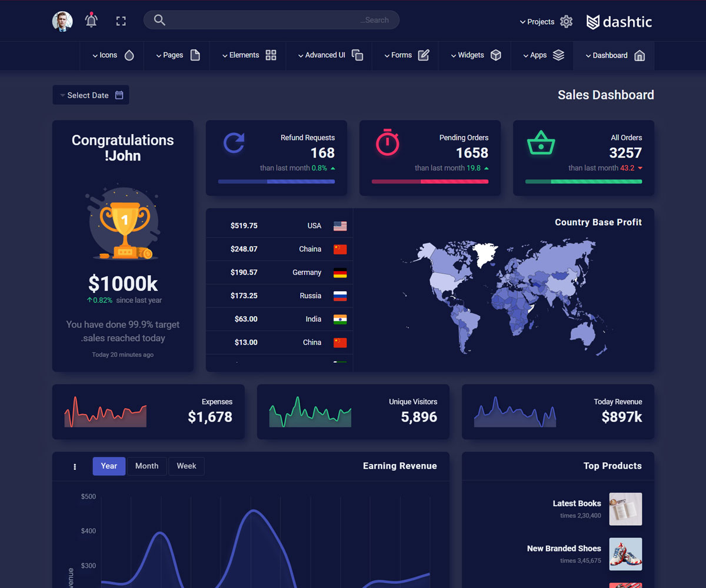This screenshot has width=706, height=588.
Task: Click the All Orders progress bar
Action: tap(584, 182)
